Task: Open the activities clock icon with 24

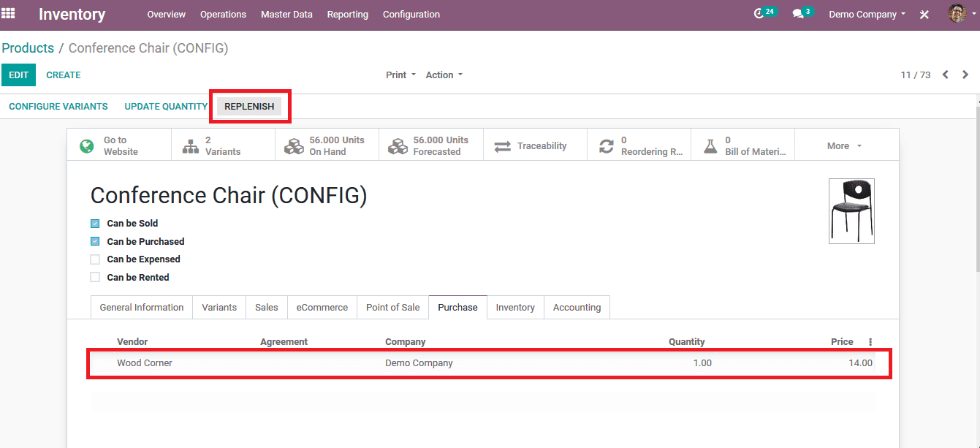Action: pos(764,13)
